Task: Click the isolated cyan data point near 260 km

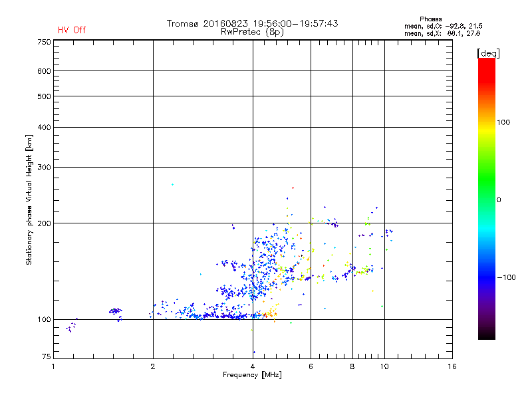Action: (173, 185)
